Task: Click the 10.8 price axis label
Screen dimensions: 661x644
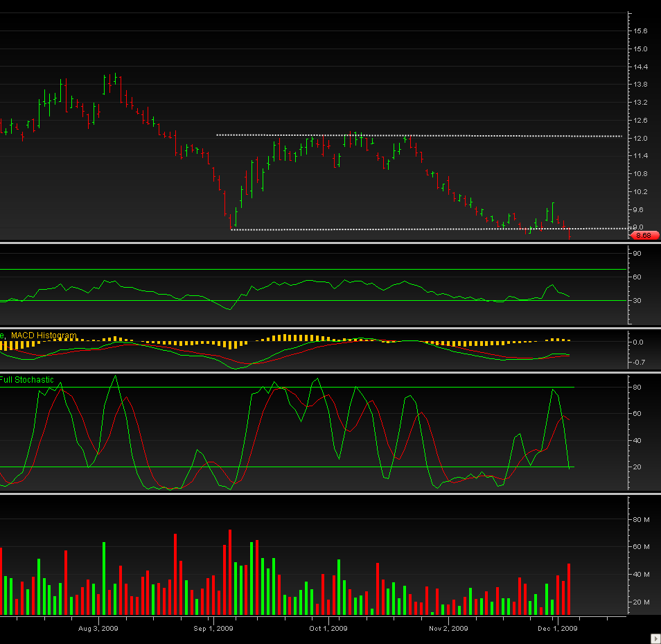Action: point(640,174)
